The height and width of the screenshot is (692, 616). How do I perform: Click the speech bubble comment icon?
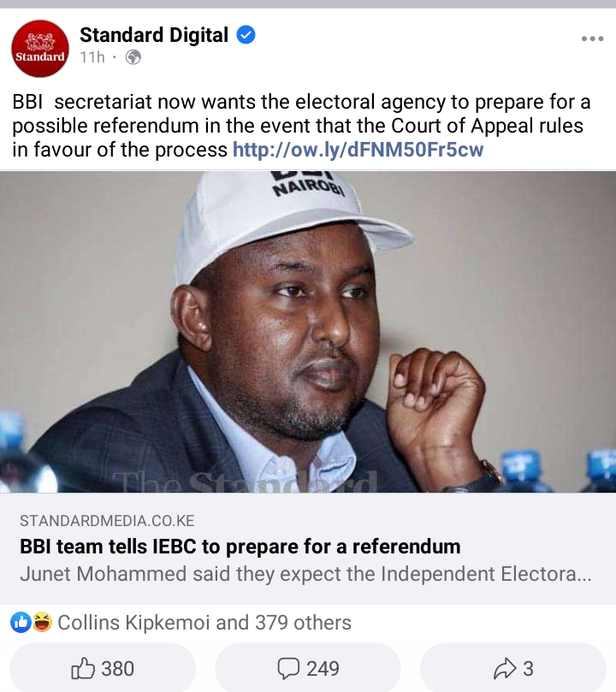point(288,668)
